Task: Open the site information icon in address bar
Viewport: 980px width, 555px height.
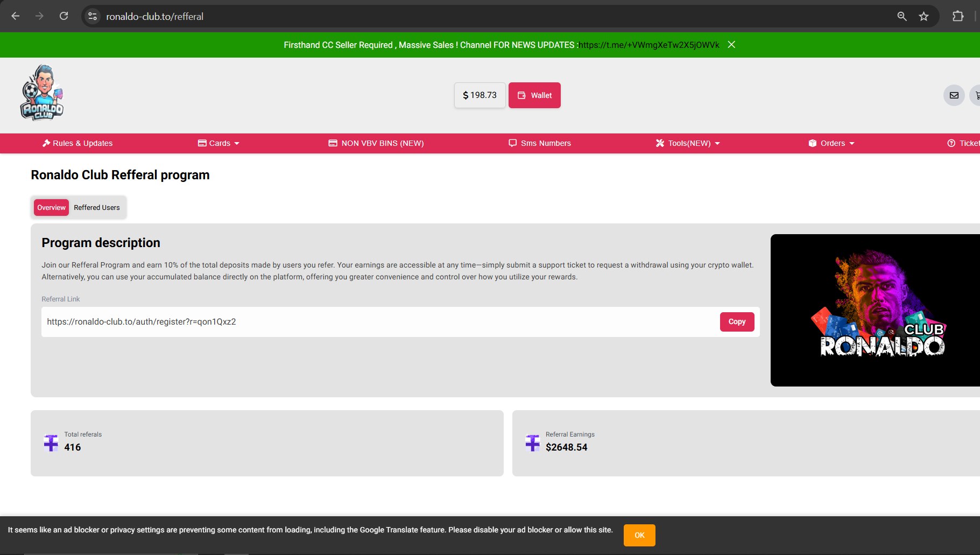Action: coord(93,16)
